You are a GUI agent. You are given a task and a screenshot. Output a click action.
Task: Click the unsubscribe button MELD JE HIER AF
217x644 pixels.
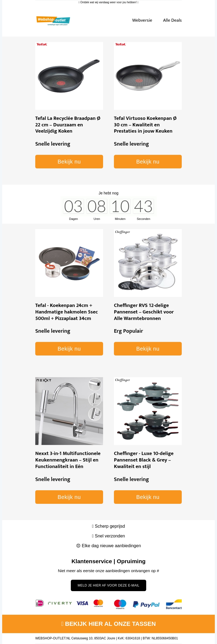108,585
